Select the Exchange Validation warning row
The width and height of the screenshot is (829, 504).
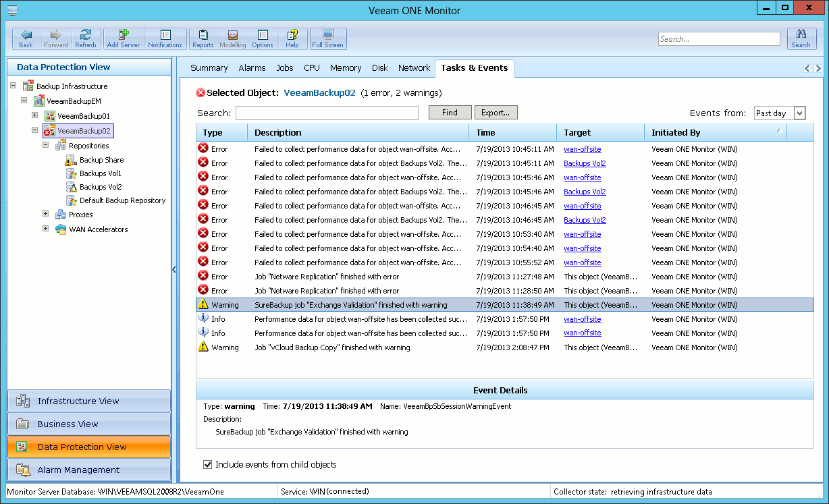[504, 305]
